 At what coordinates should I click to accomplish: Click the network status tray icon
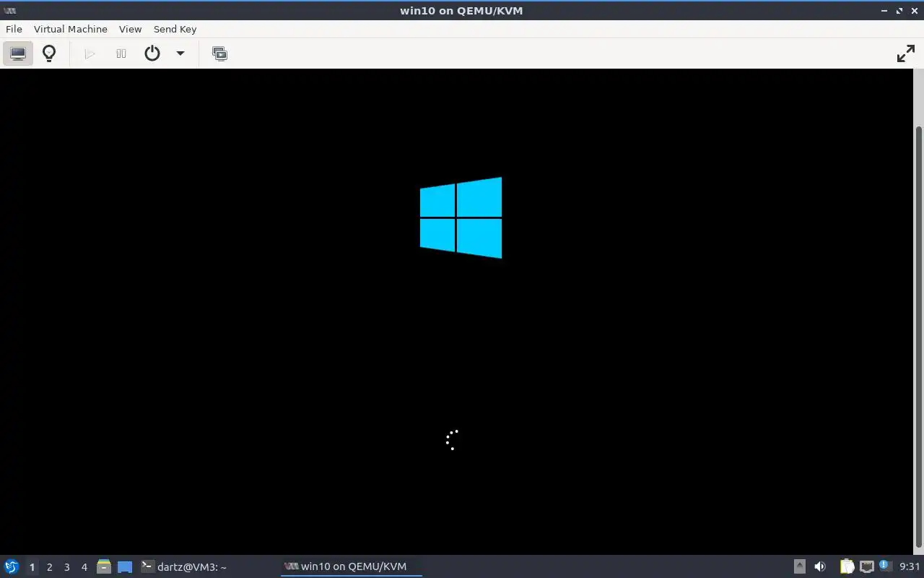click(x=867, y=566)
